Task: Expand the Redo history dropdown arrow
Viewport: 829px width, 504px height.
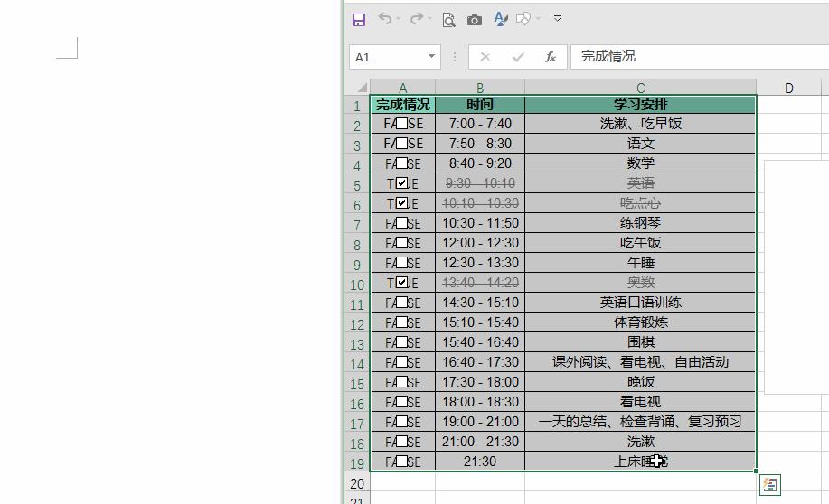Action: tap(429, 19)
